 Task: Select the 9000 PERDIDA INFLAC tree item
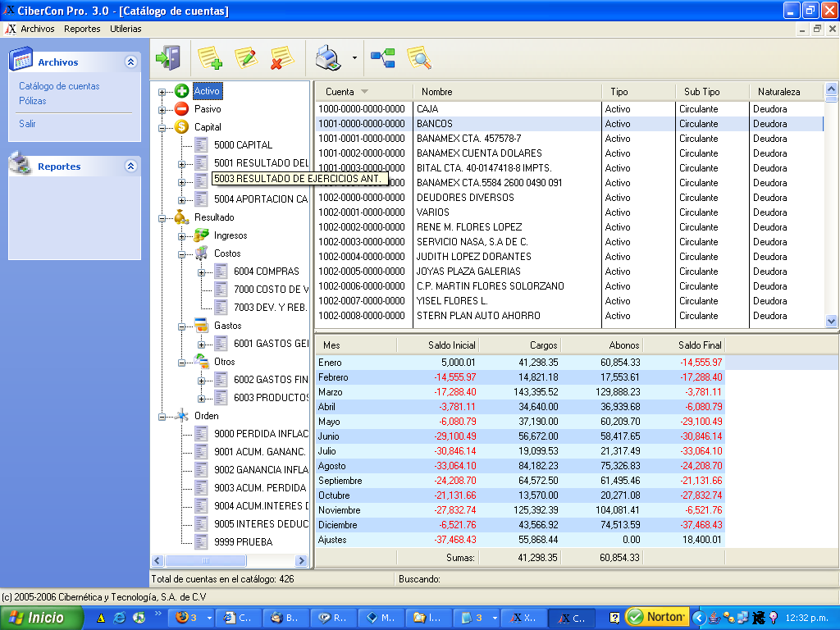coord(262,433)
